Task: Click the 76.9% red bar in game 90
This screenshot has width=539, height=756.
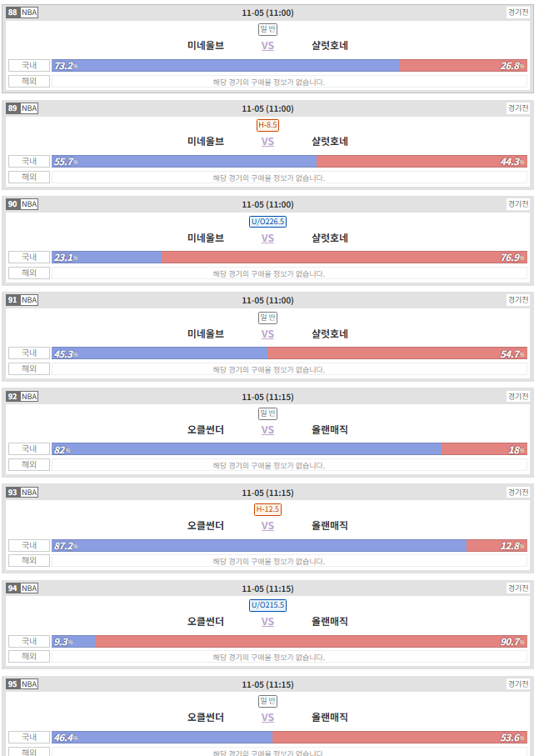Action: (x=344, y=258)
